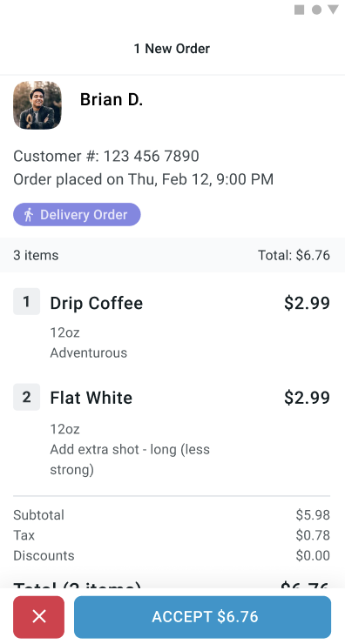Tap the Subtotal $5.98 row
This screenshot has height=644, width=345.
172,514
